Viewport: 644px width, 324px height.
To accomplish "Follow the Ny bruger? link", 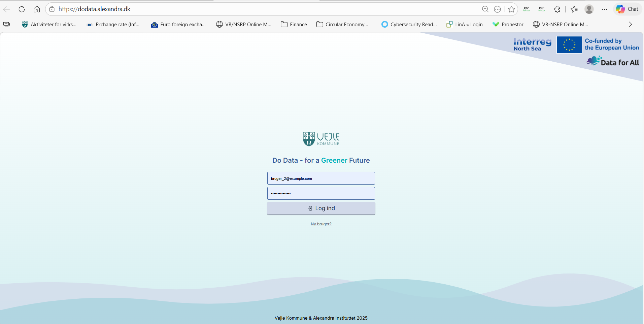I will [x=321, y=224].
